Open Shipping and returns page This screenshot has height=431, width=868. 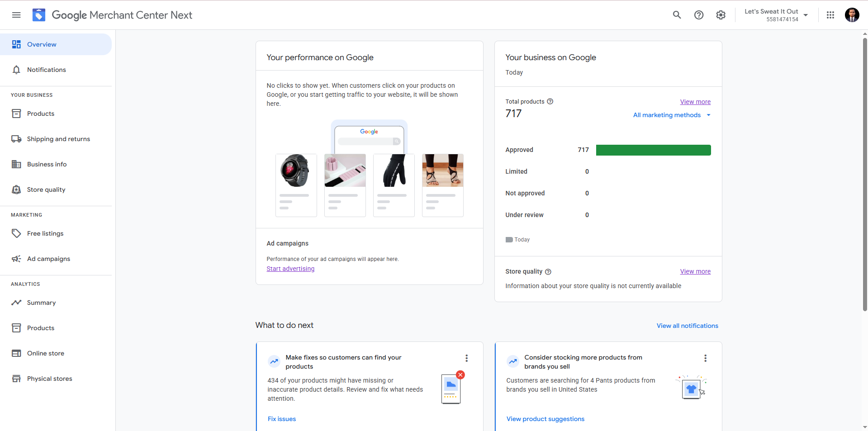point(56,139)
